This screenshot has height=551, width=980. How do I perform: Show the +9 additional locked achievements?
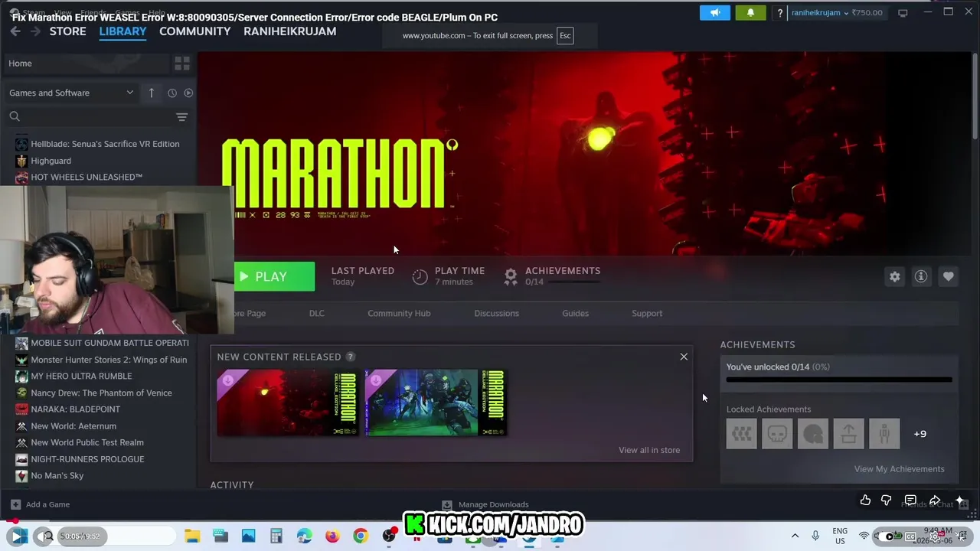tap(920, 434)
